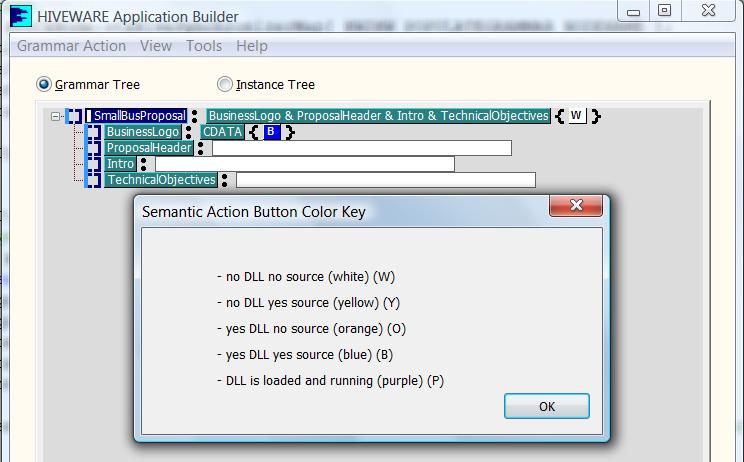The width and height of the screenshot is (744, 462).
Task: Click the colon icon after SmallBusProposal
Action: [x=195, y=116]
